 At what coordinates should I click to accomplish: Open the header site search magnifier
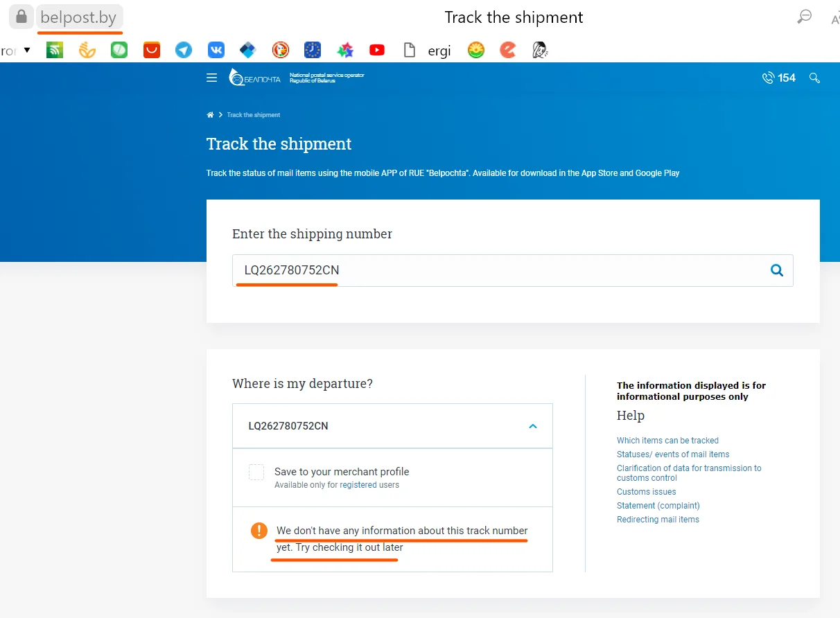tap(814, 78)
